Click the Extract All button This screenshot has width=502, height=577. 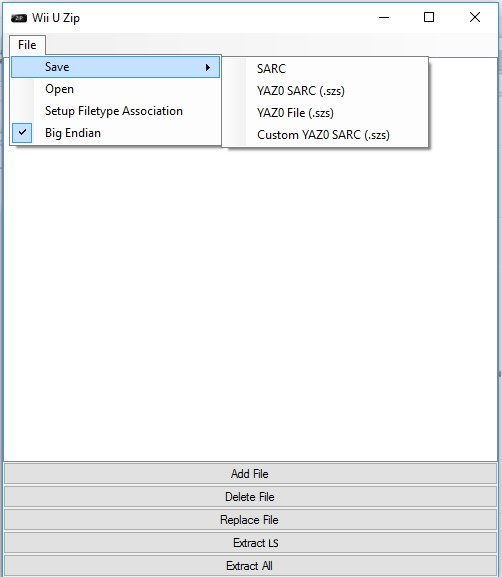250,566
